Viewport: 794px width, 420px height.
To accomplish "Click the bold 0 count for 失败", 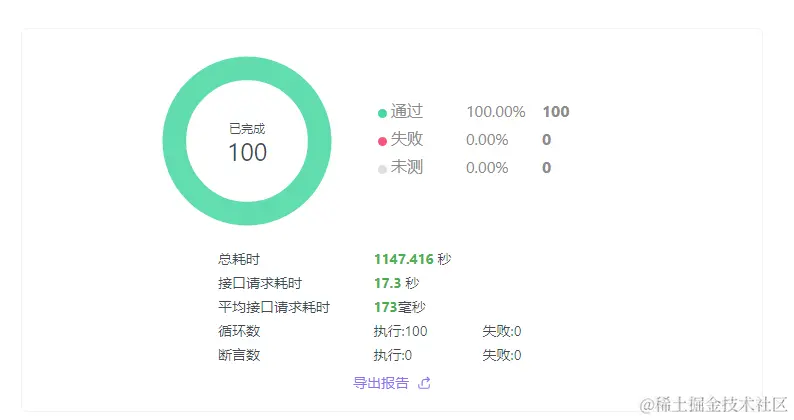I will click(x=546, y=140).
